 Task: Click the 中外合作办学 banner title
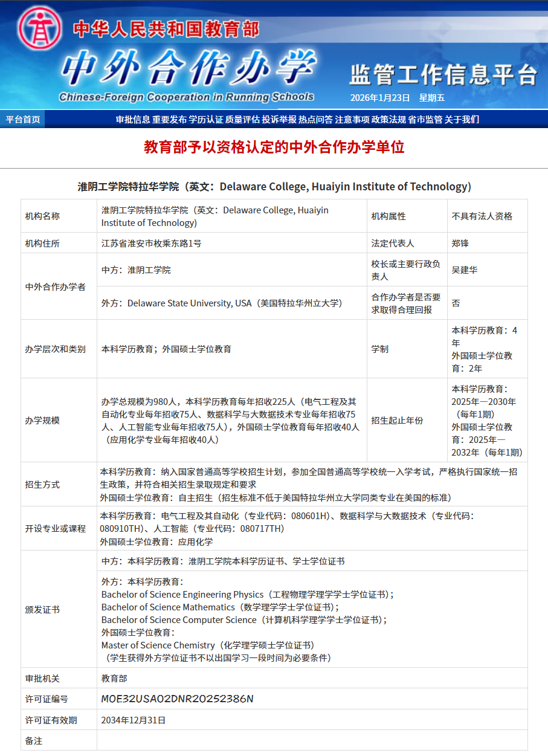click(x=189, y=66)
